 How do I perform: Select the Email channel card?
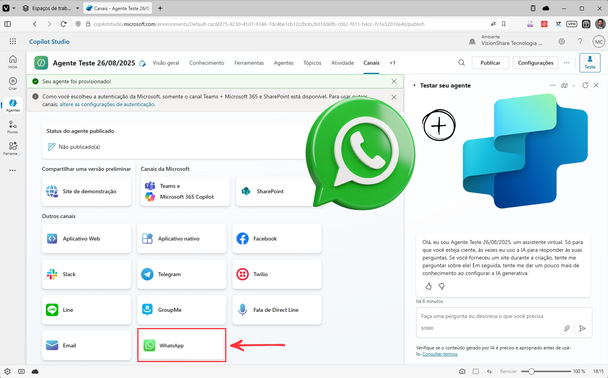[86, 345]
